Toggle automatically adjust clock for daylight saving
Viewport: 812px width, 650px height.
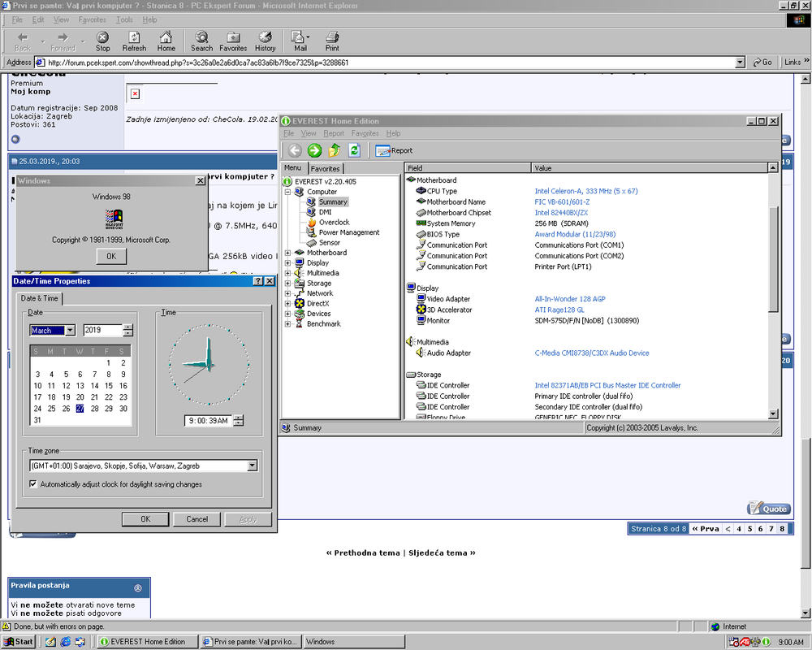[x=33, y=483]
